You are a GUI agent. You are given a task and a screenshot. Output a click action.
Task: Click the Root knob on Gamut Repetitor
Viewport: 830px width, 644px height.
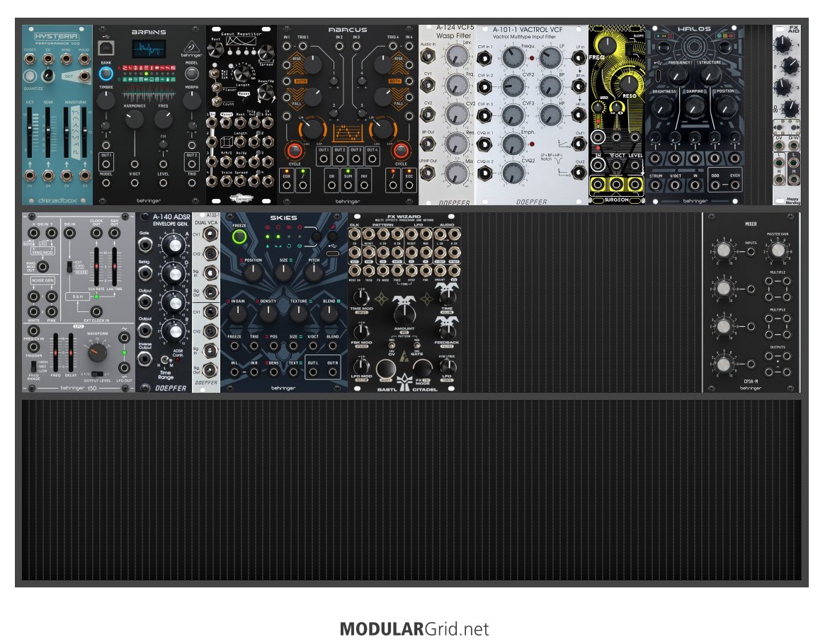click(215, 50)
